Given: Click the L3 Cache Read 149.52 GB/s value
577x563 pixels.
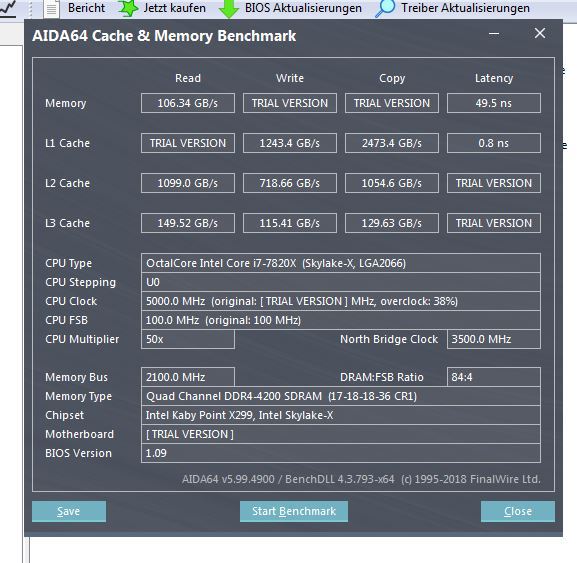Looking at the screenshot, I should tap(188, 223).
